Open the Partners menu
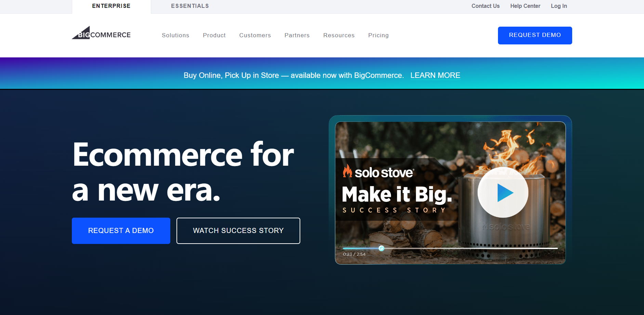Screen dimensions: 644x315 297,35
